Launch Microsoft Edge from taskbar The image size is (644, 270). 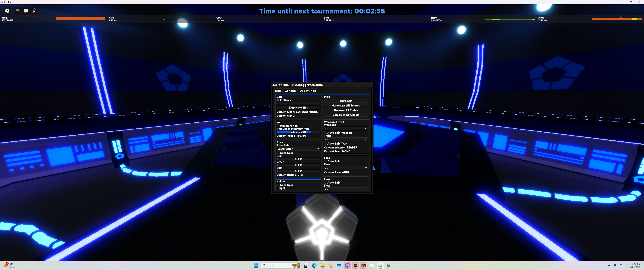314,265
